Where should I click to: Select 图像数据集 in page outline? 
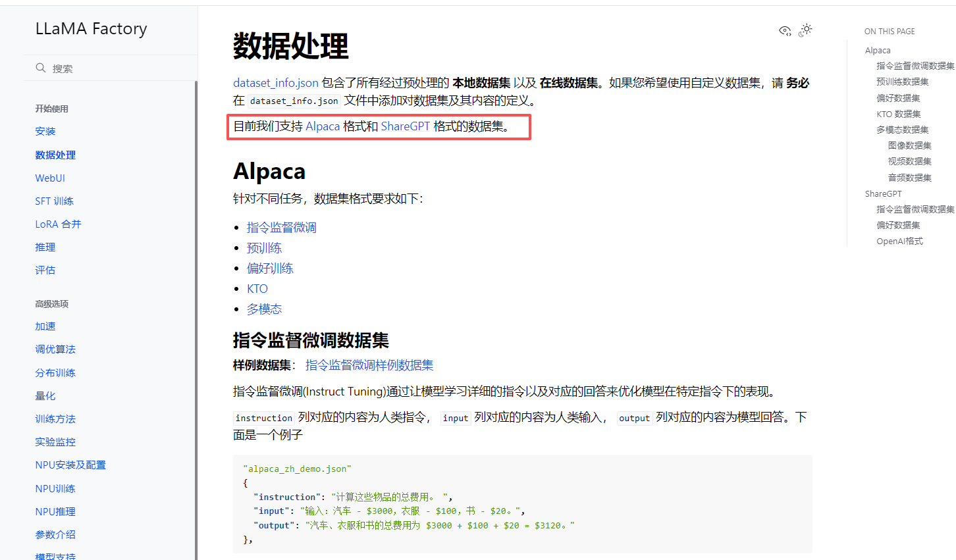[910, 145]
